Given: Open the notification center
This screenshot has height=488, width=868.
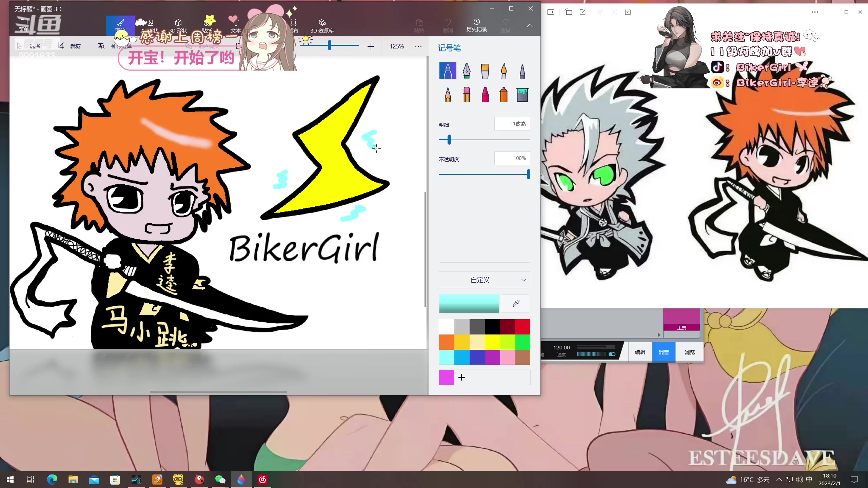Looking at the screenshot, I should click(x=854, y=480).
